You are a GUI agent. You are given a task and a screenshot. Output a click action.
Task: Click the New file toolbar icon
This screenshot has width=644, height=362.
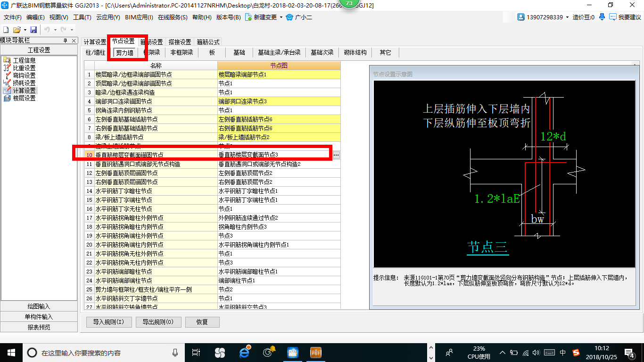tap(7, 30)
